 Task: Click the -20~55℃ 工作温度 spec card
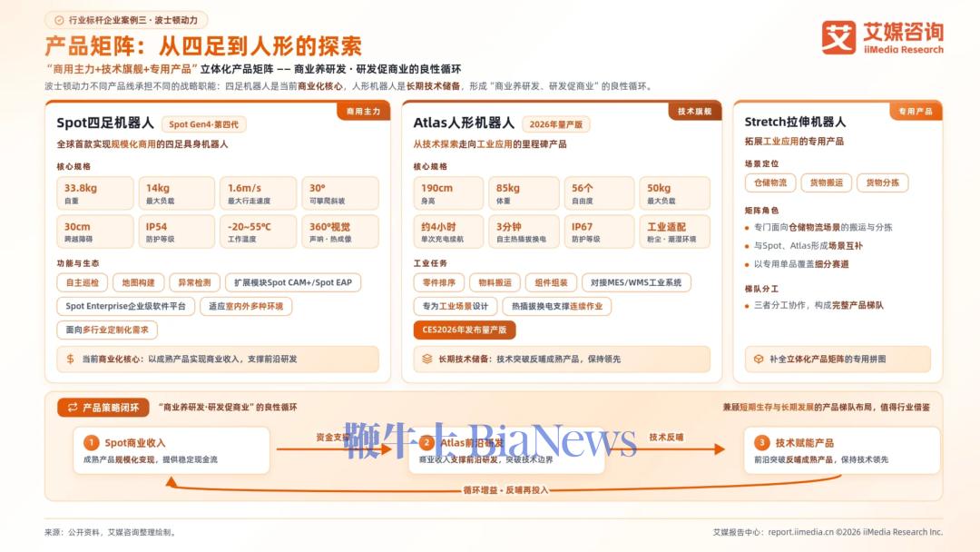(259, 232)
